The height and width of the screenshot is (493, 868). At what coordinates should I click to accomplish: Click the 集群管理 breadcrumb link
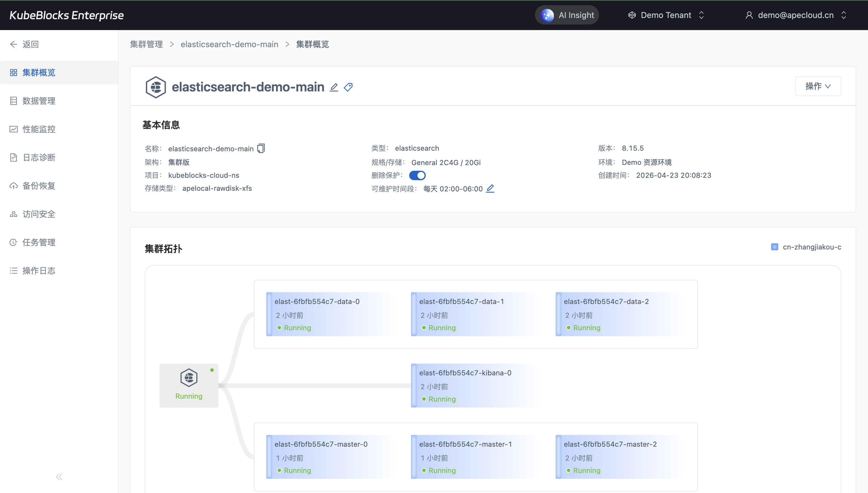click(146, 44)
